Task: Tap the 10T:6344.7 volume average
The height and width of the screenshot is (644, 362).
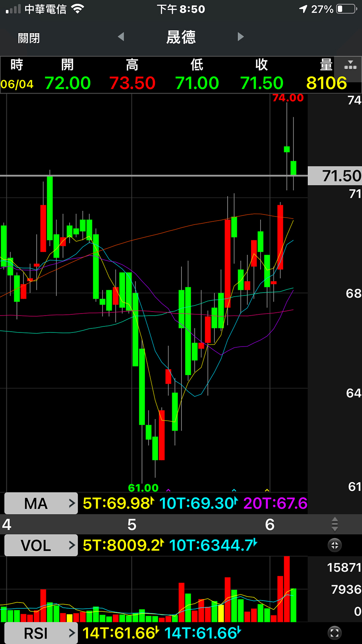Action: [213, 545]
